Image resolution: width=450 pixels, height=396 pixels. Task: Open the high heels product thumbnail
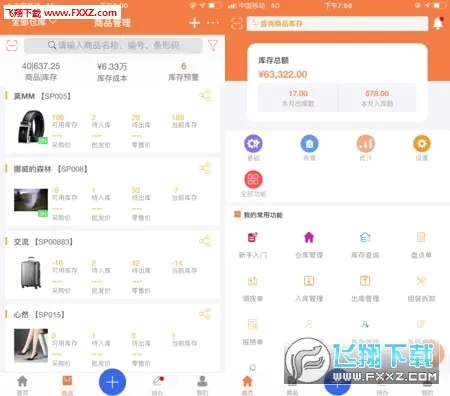pyautogui.click(x=31, y=345)
